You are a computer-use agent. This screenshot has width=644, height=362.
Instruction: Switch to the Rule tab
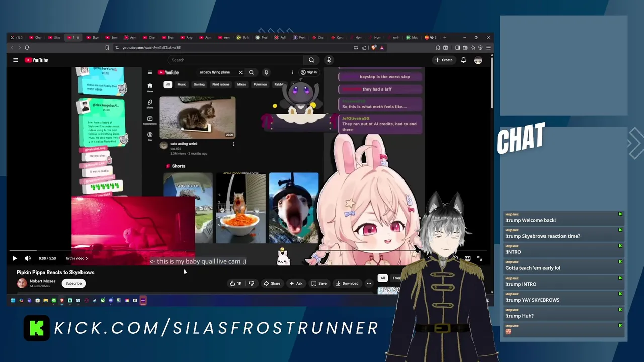pos(243,37)
